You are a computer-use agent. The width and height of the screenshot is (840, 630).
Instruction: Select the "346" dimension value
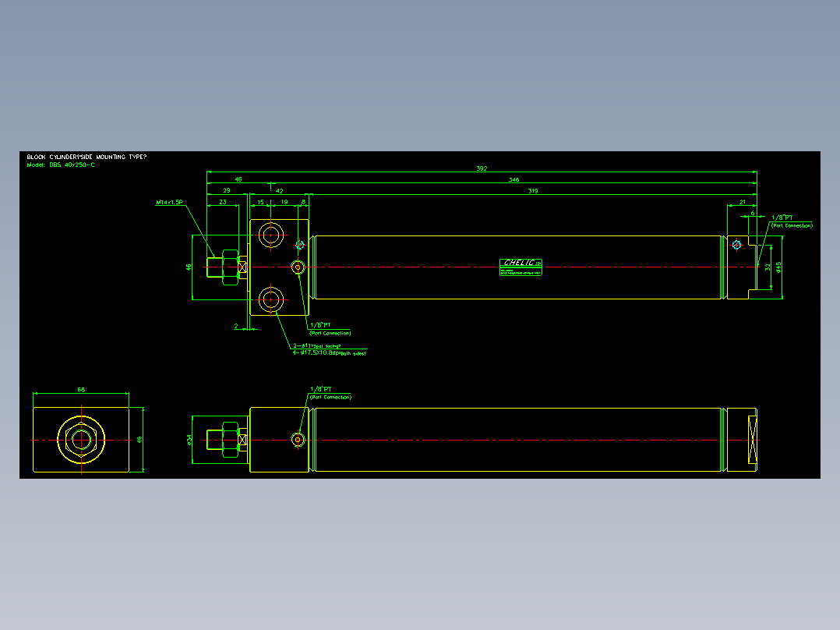point(514,179)
